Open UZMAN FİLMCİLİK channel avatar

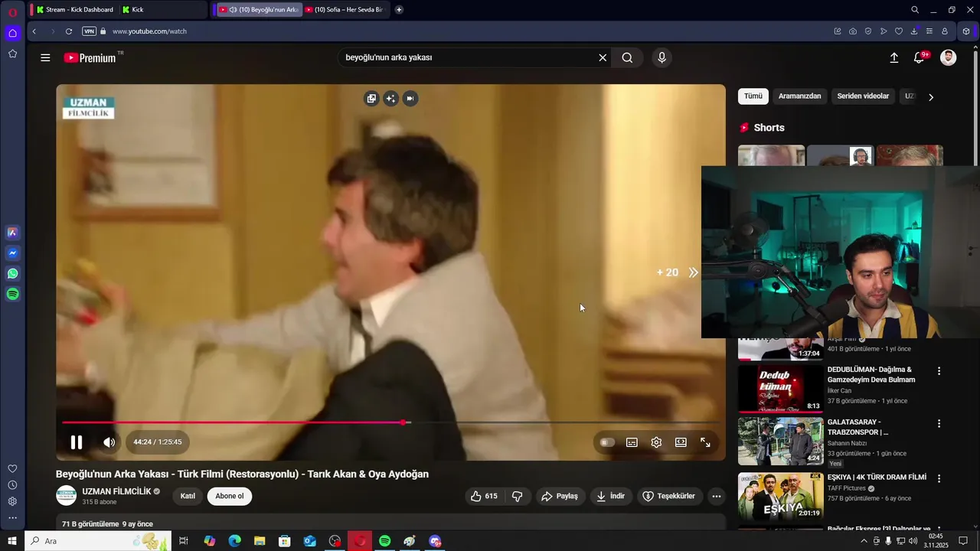[67, 496]
